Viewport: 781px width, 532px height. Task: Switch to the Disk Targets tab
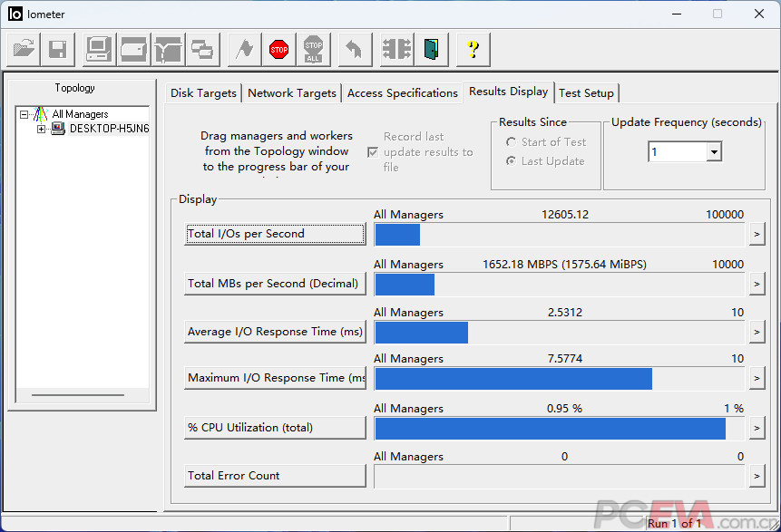pyautogui.click(x=203, y=93)
